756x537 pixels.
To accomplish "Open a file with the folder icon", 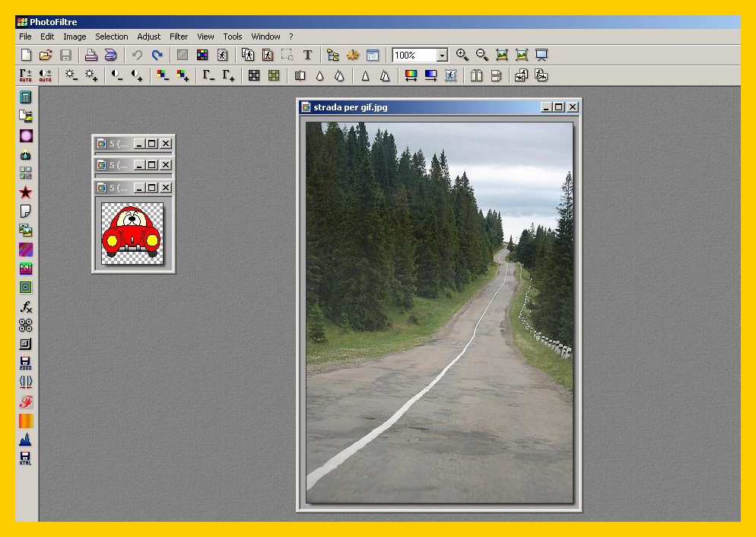I will (46, 55).
